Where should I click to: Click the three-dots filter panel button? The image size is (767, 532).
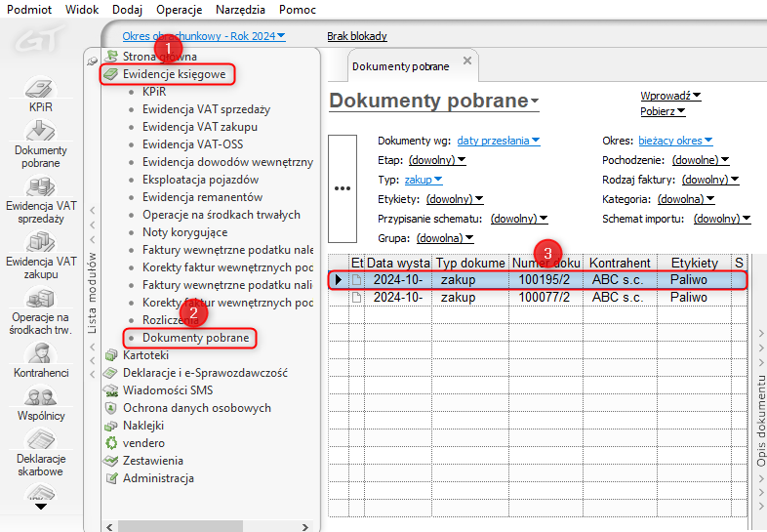(x=343, y=189)
